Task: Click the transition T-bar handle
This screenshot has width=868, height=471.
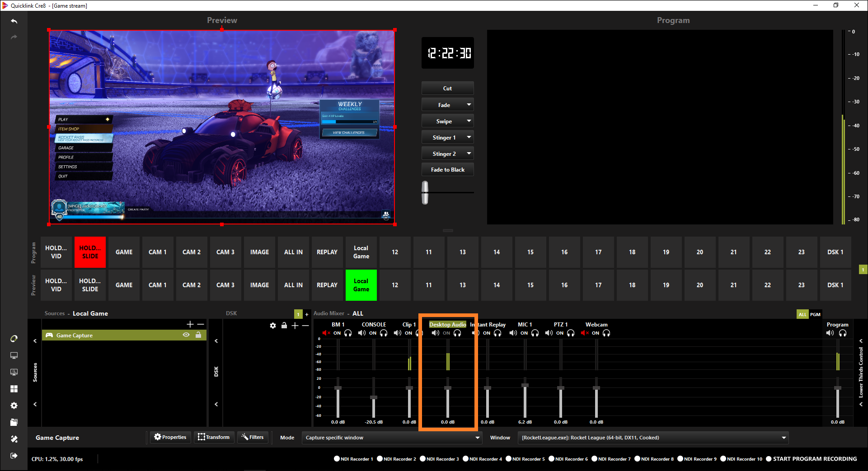Action: 425,192
